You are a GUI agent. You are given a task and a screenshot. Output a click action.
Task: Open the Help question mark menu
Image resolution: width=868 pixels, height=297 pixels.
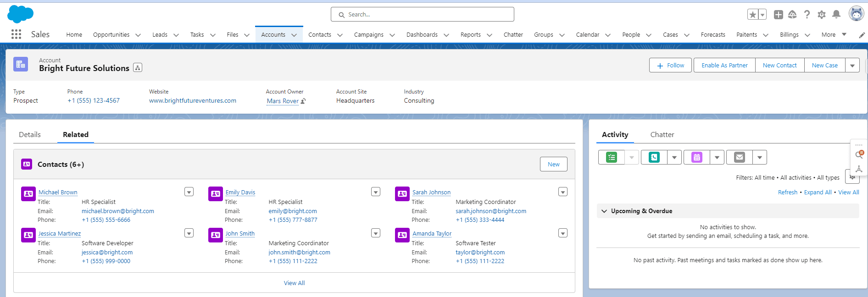pyautogui.click(x=807, y=15)
